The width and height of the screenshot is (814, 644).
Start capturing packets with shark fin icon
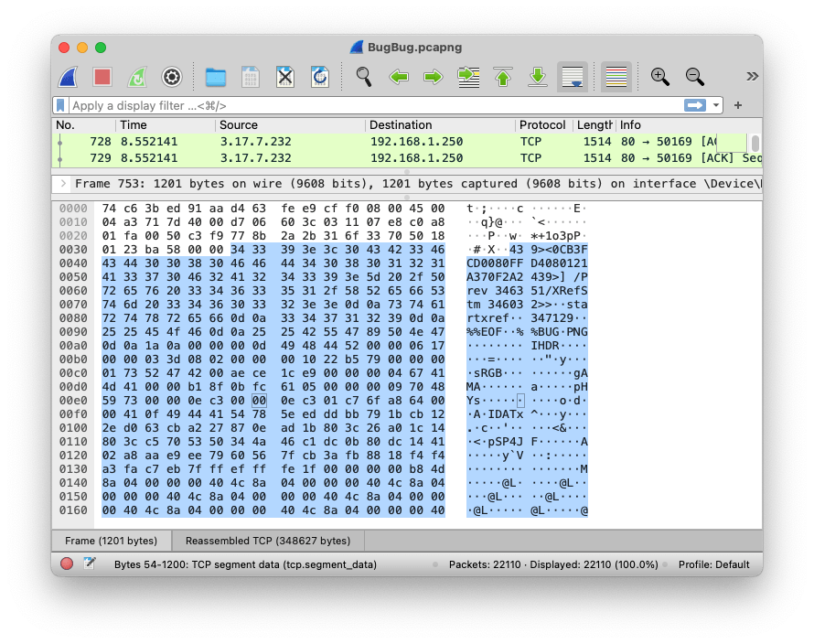68,78
